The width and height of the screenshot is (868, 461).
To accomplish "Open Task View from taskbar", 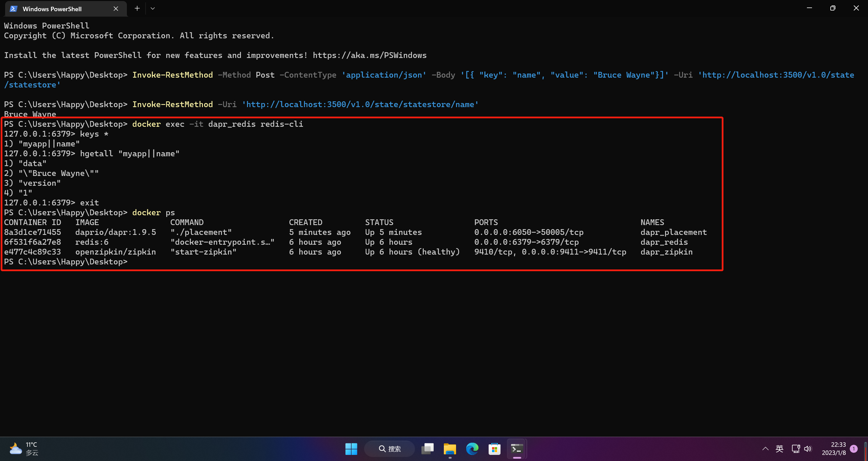I will [x=428, y=449].
